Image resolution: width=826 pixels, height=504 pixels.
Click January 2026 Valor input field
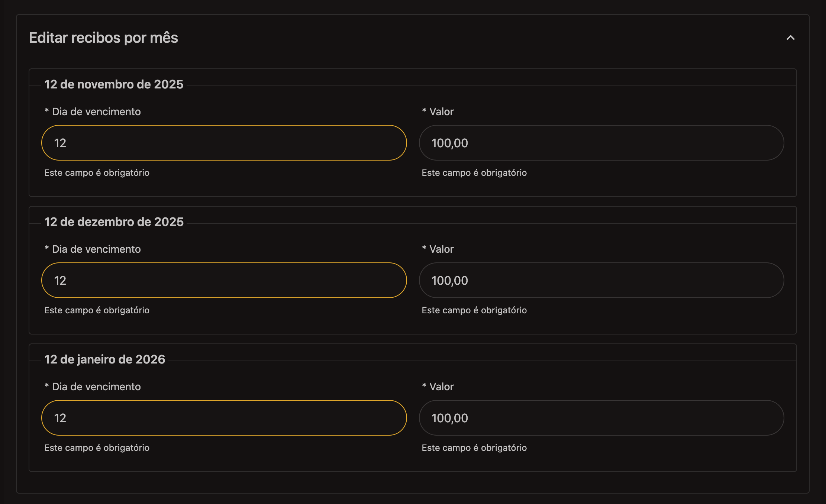click(601, 418)
